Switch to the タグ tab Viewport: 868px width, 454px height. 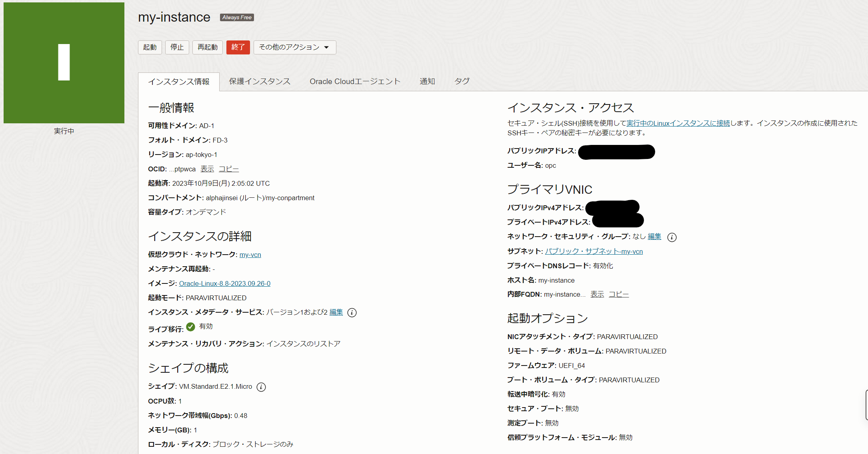tap(462, 81)
